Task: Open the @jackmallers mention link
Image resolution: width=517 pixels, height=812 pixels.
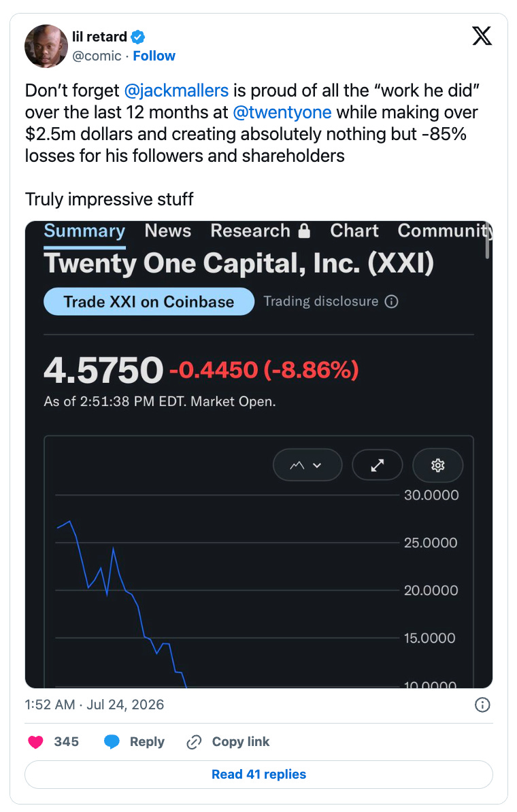Action: (176, 90)
